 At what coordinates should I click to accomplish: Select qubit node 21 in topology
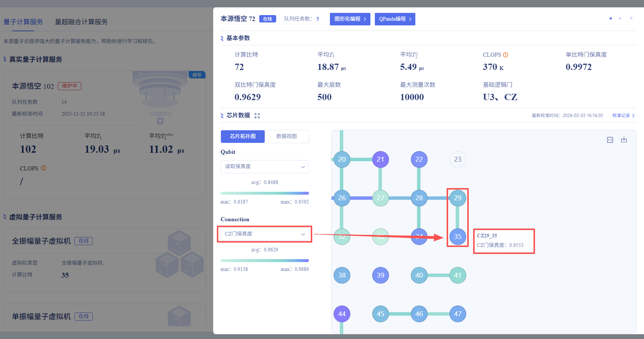[380, 159]
